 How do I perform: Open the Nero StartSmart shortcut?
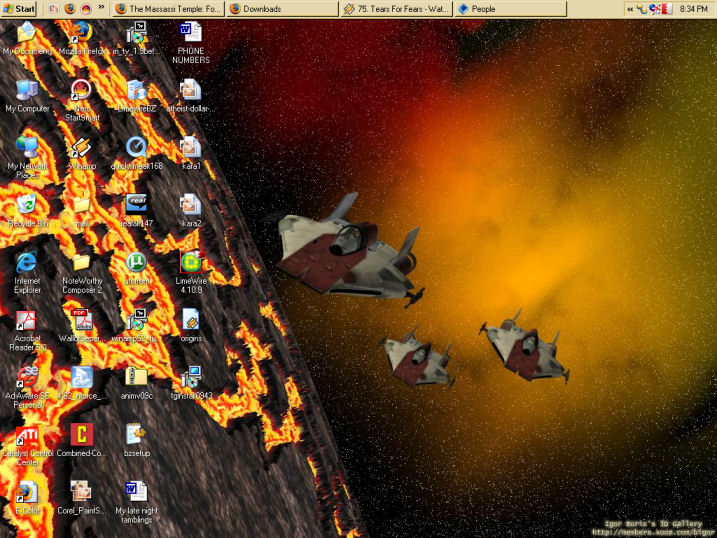pyautogui.click(x=82, y=99)
